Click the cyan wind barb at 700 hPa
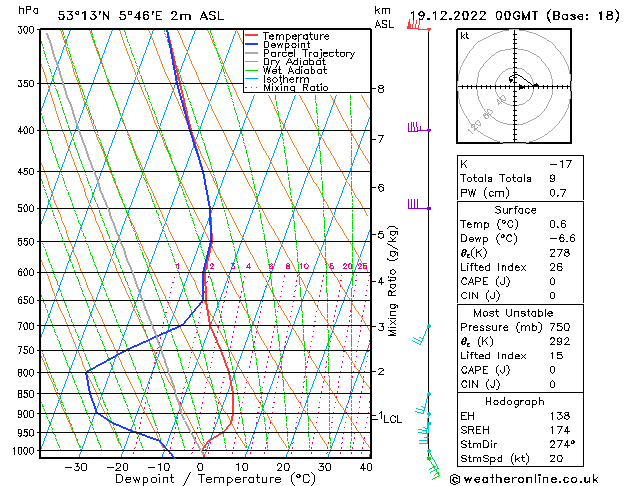 (x=421, y=335)
